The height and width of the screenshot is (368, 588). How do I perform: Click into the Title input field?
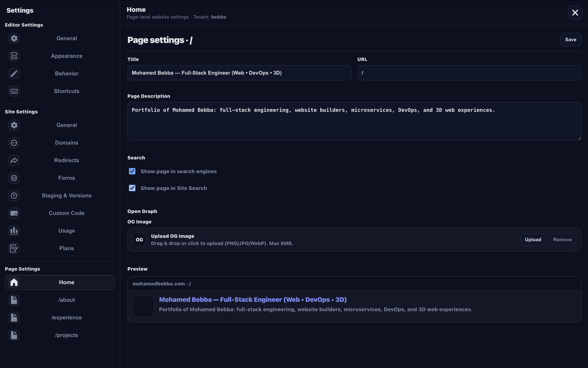[239, 73]
